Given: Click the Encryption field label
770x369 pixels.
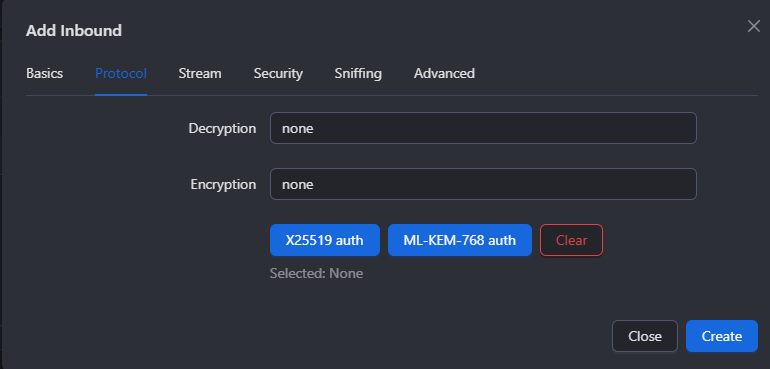Looking at the screenshot, I should (223, 184).
